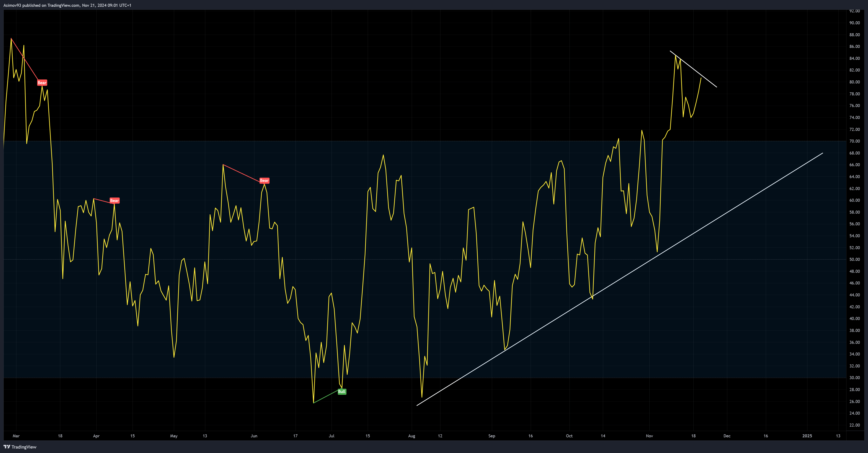Click the 44.00 price axis label
Viewport: 868px width, 453px height.
coord(854,295)
